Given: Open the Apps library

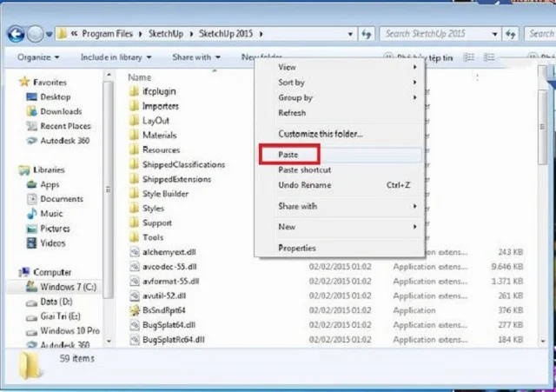Looking at the screenshot, I should click(50, 184).
